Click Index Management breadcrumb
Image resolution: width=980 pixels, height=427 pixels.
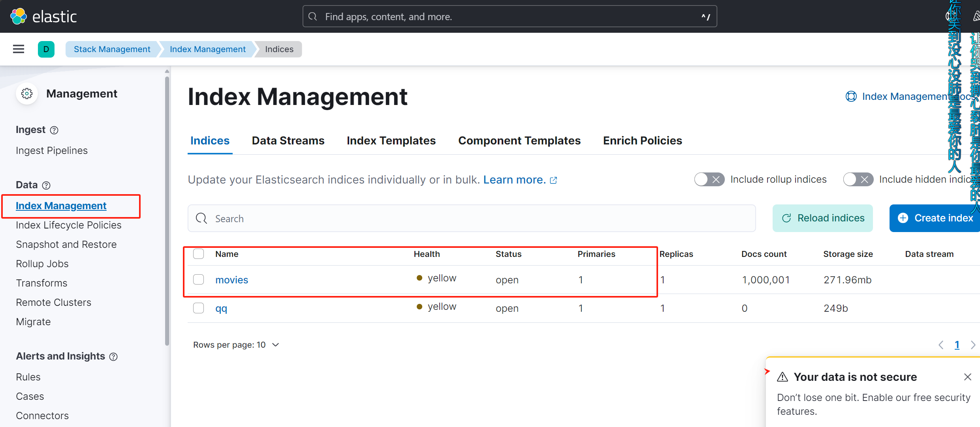point(208,49)
